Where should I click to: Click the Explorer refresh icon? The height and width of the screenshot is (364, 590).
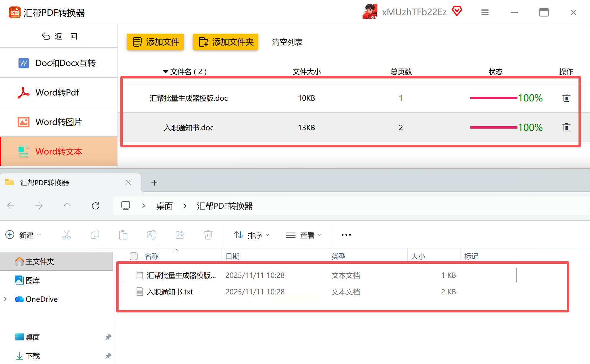(96, 206)
